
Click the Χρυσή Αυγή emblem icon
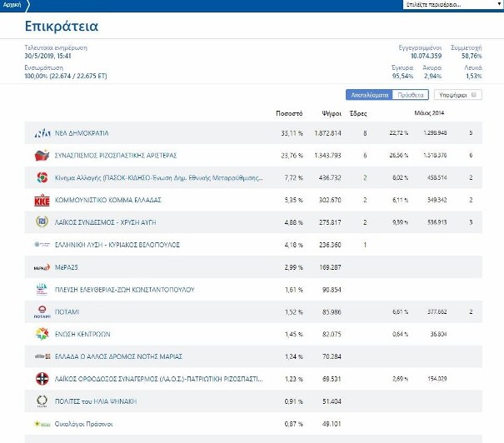pyautogui.click(x=42, y=221)
